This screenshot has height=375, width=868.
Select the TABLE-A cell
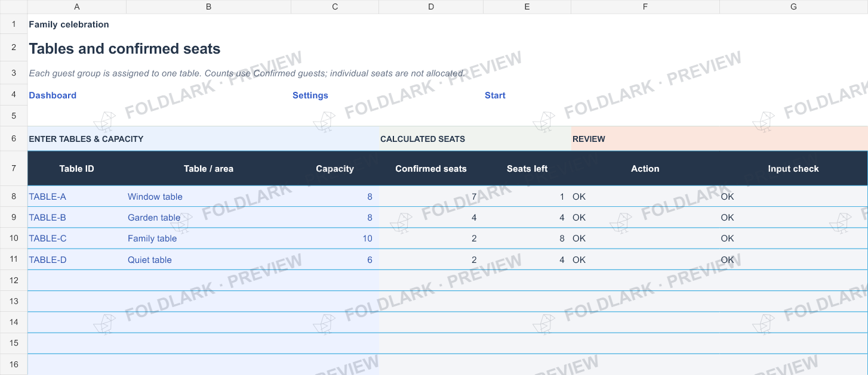coord(77,197)
